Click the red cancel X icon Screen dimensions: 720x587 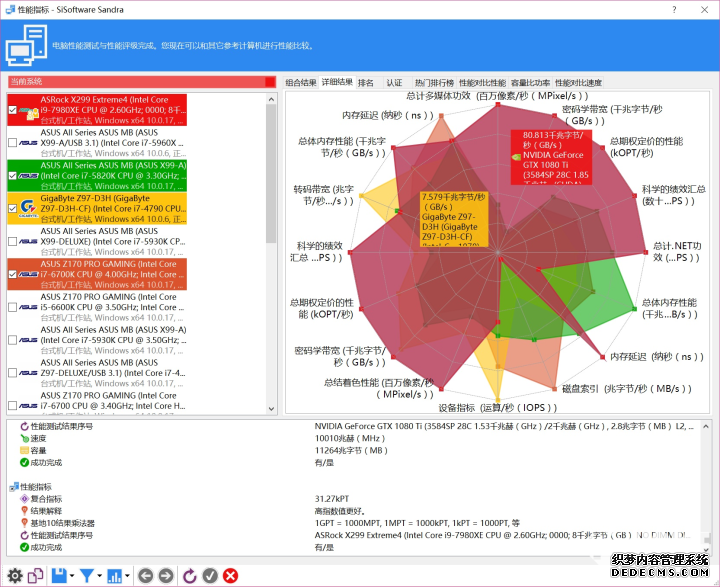point(231,576)
